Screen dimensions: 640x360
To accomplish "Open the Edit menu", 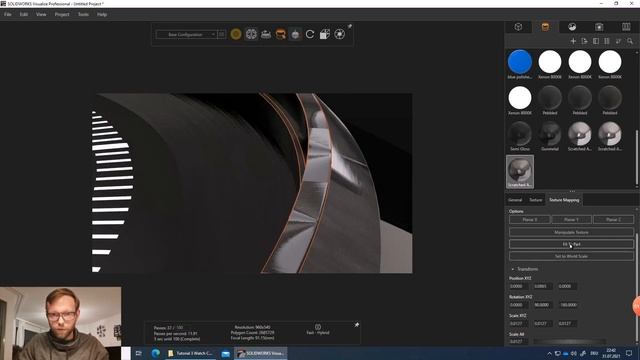I will [24, 14].
